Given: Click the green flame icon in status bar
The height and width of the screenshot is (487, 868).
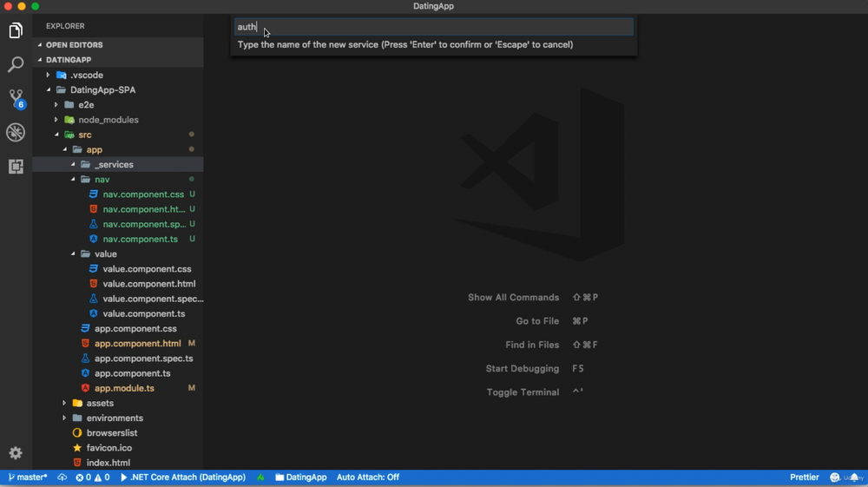Looking at the screenshot, I should [260, 477].
